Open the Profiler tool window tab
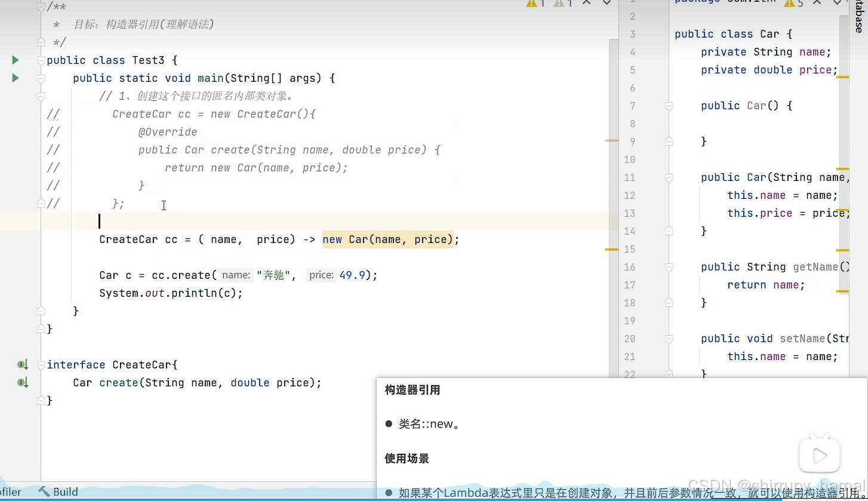This screenshot has width=868, height=501. point(11,492)
